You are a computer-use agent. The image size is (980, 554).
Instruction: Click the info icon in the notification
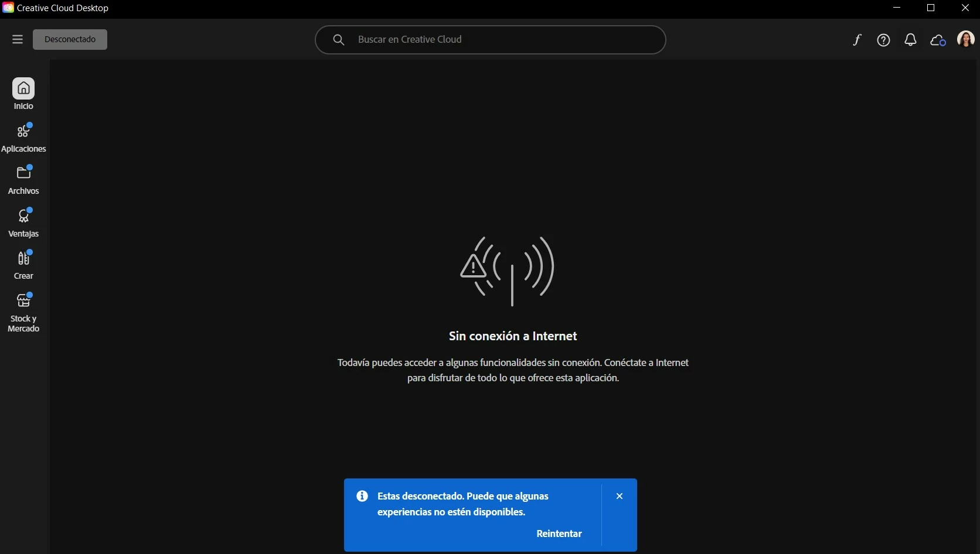click(362, 496)
